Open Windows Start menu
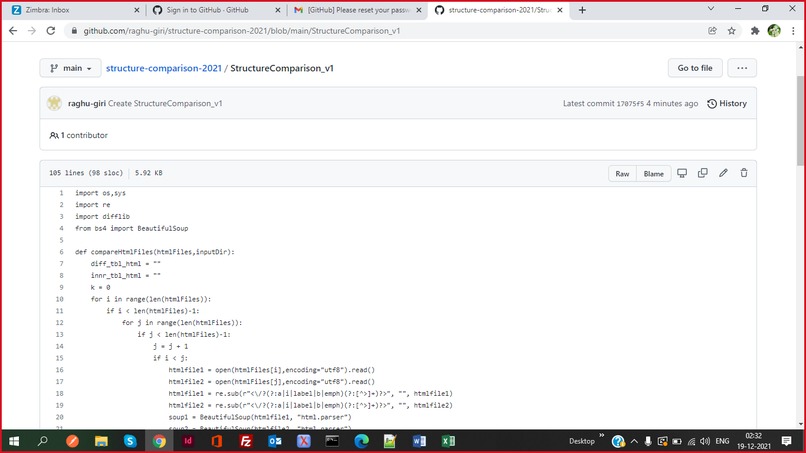 click(14, 441)
